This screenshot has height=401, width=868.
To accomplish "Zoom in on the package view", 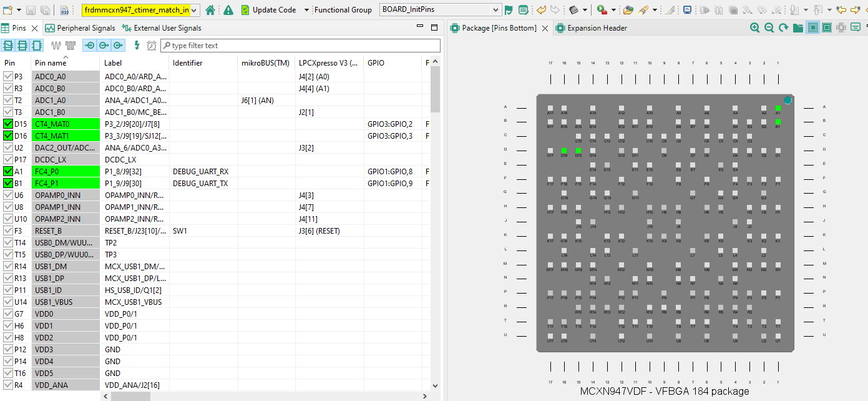I will [x=755, y=27].
